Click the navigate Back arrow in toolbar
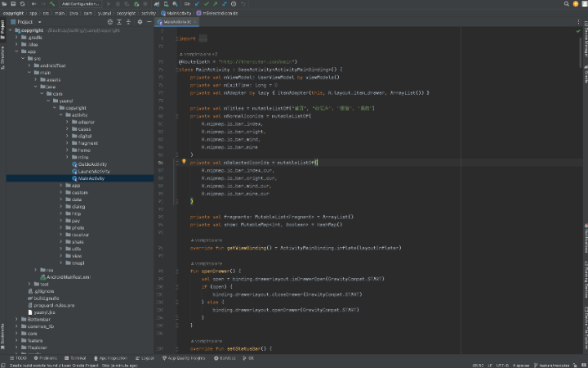588x368 pixels. [36, 4]
